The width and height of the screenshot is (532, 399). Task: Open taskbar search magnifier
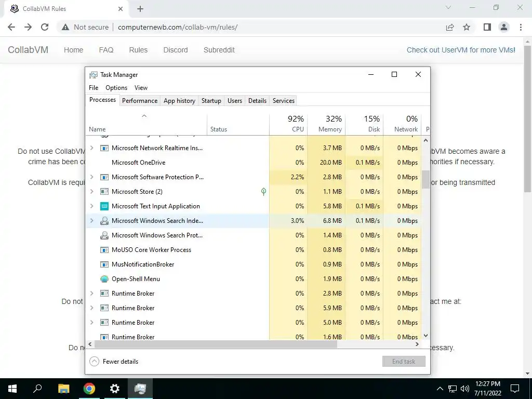37,389
